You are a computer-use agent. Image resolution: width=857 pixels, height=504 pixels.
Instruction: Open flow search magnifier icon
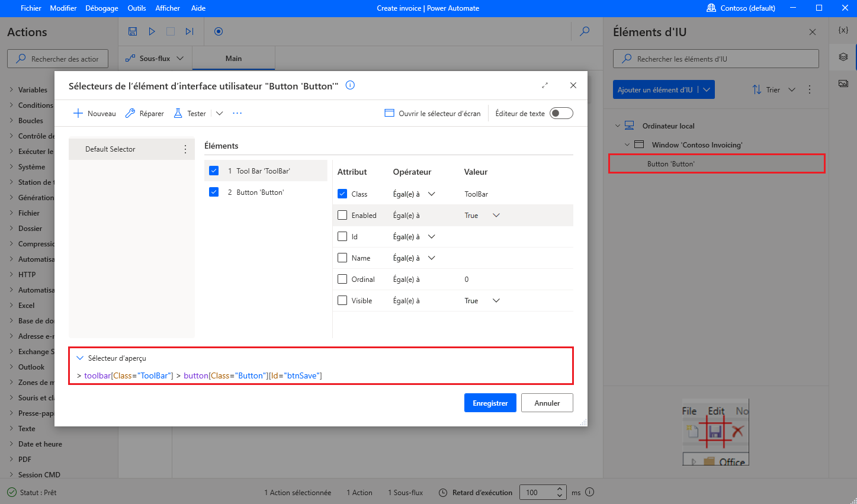[585, 31]
